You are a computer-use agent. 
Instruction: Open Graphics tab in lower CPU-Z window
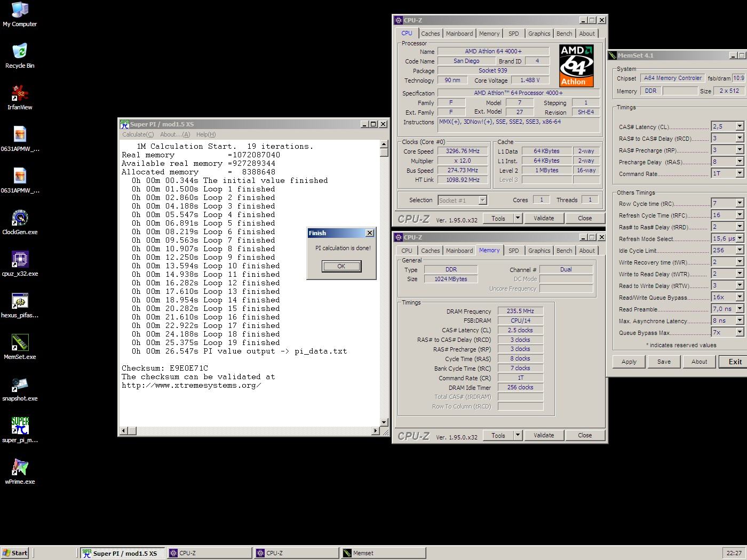pyautogui.click(x=539, y=251)
